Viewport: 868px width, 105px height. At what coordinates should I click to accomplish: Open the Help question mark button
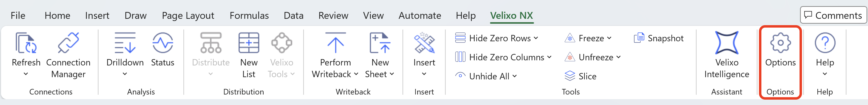click(x=824, y=43)
